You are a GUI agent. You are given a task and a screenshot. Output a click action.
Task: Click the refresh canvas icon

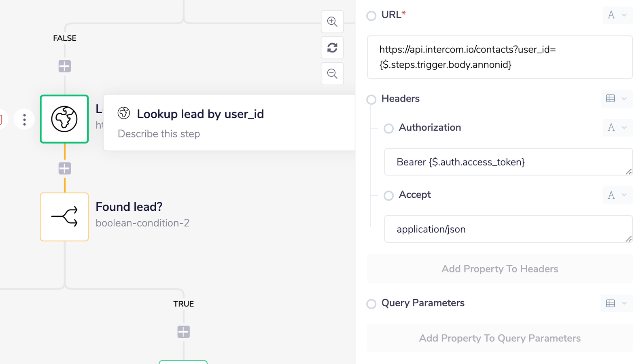point(332,48)
